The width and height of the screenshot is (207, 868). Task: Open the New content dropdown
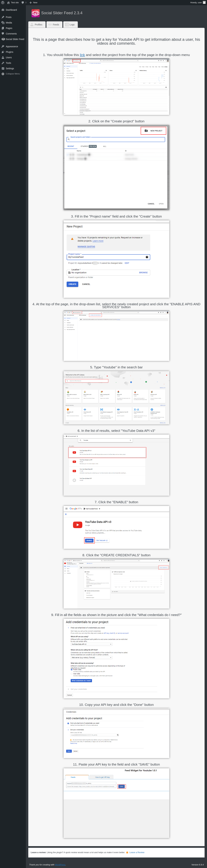(x=33, y=2)
